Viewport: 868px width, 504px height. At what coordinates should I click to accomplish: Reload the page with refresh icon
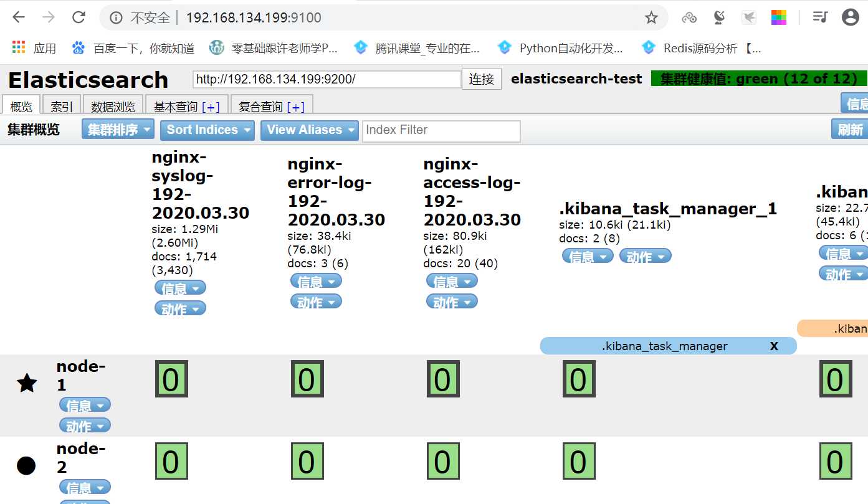79,17
